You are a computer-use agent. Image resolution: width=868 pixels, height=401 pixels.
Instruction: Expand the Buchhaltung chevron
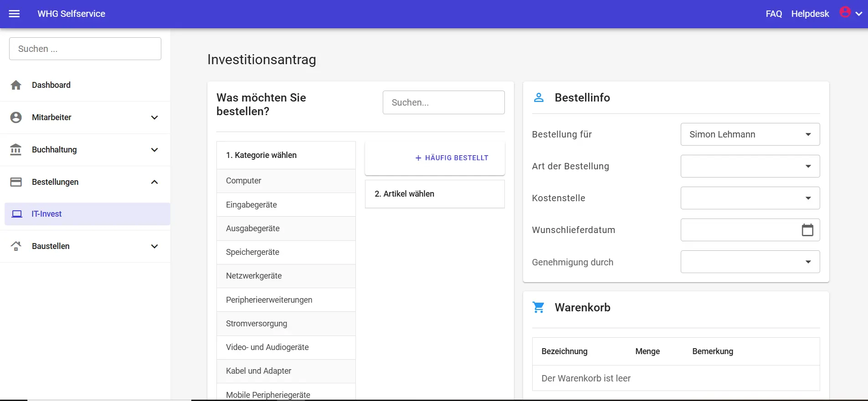(x=154, y=150)
